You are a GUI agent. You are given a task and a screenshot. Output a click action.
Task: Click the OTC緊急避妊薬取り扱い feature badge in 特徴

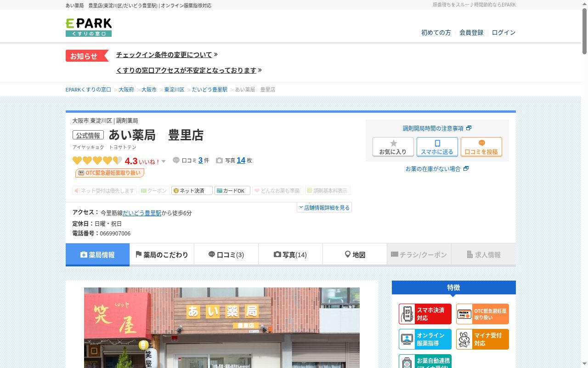pyautogui.click(x=482, y=314)
